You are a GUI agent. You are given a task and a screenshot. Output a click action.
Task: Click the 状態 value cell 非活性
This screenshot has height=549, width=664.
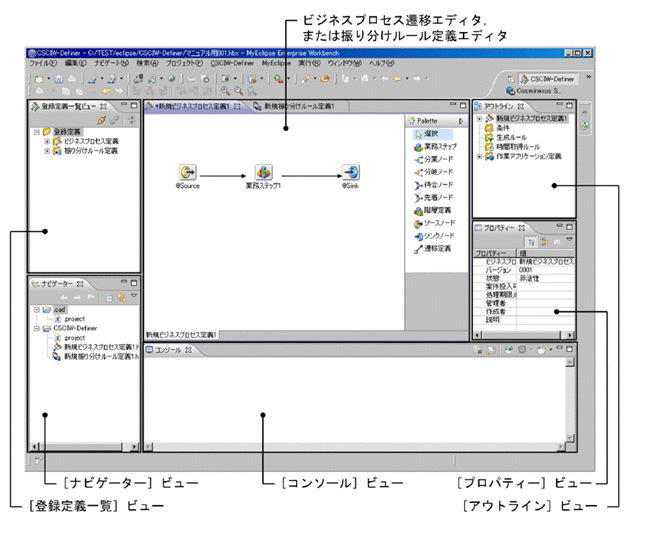click(546, 278)
